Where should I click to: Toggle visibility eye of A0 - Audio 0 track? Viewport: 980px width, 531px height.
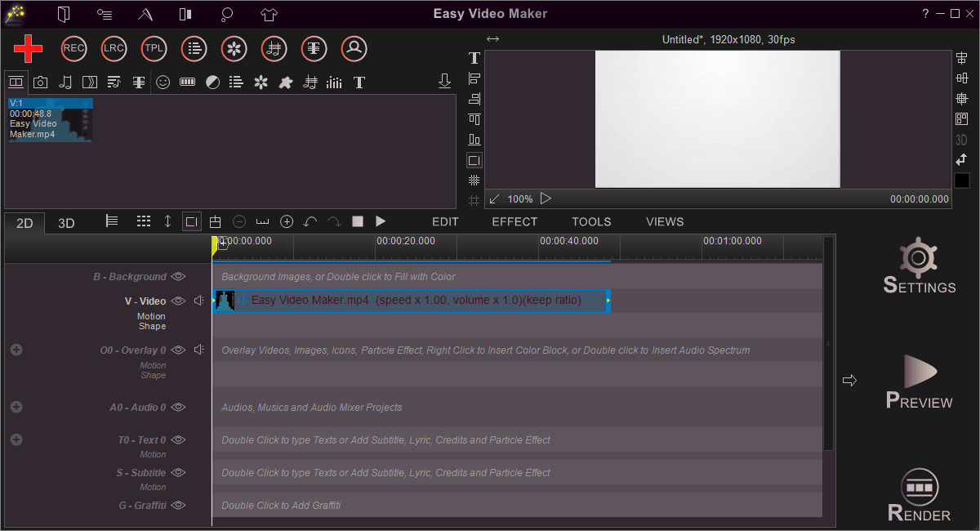[x=179, y=407]
